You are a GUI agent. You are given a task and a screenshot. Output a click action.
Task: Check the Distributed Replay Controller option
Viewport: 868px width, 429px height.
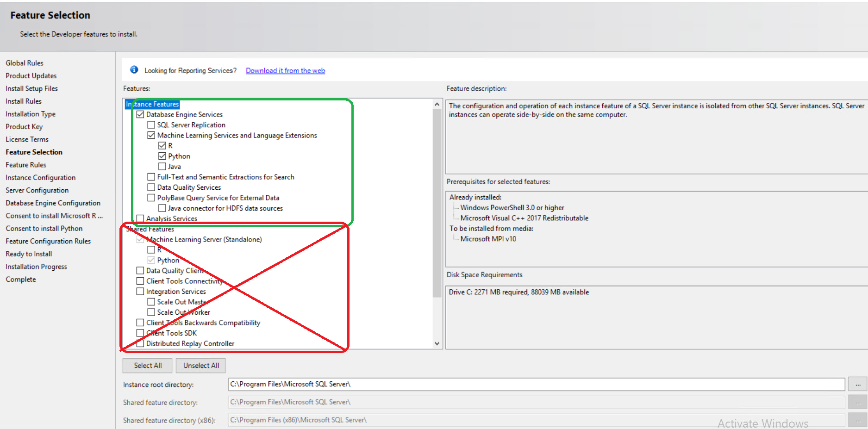click(140, 343)
